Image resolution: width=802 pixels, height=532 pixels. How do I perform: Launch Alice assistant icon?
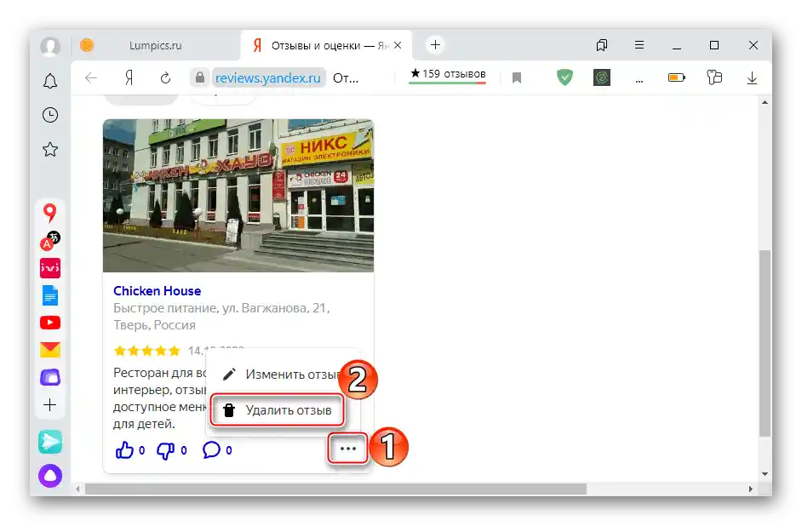(50, 476)
